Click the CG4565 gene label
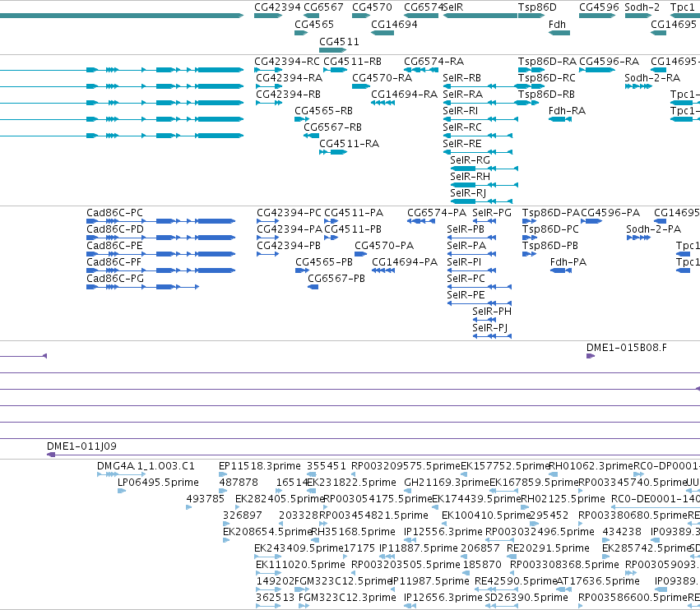 tap(314, 24)
